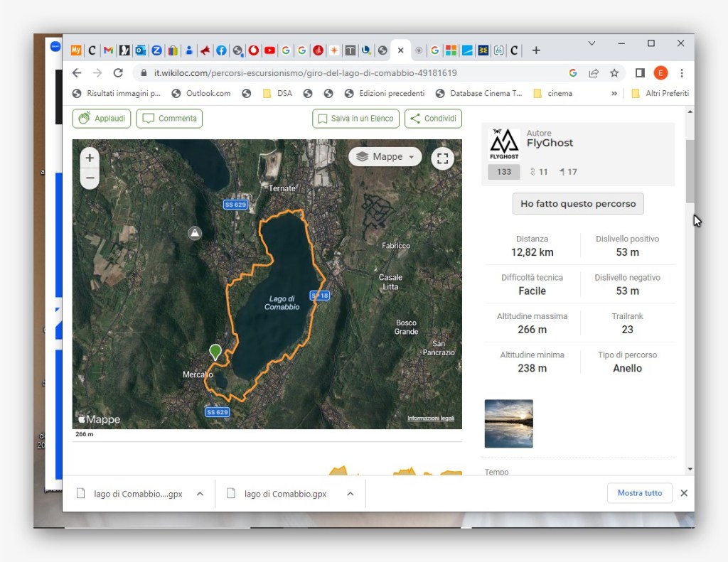
Task: Click the Applaudi button
Action: click(x=102, y=119)
